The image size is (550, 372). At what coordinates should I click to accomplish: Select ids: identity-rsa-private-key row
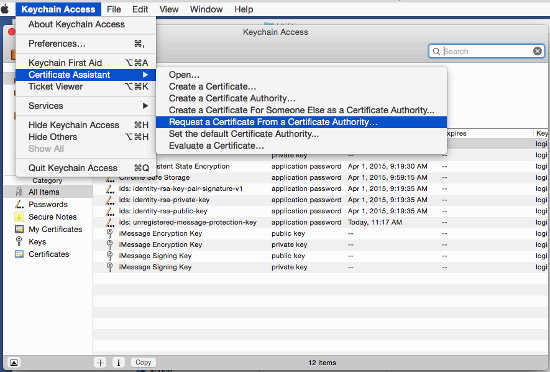[321, 200]
